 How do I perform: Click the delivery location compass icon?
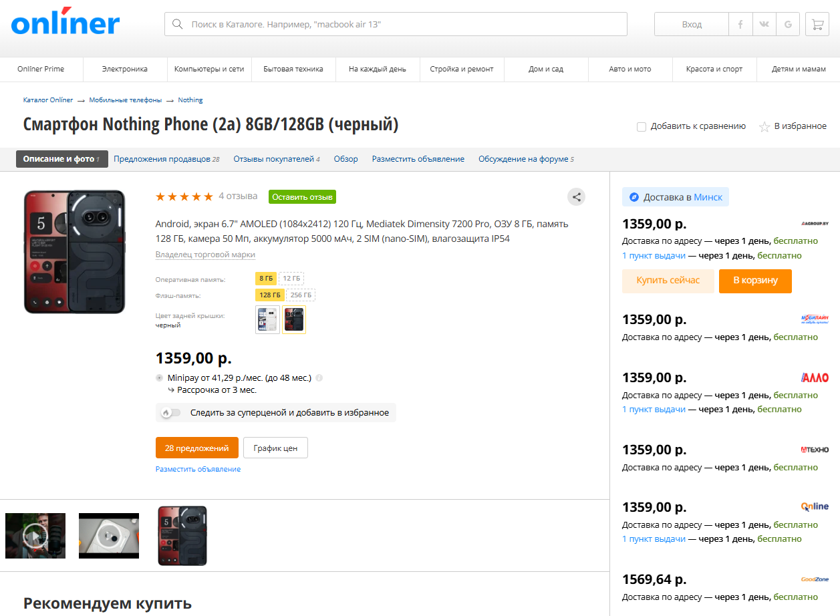(x=634, y=197)
